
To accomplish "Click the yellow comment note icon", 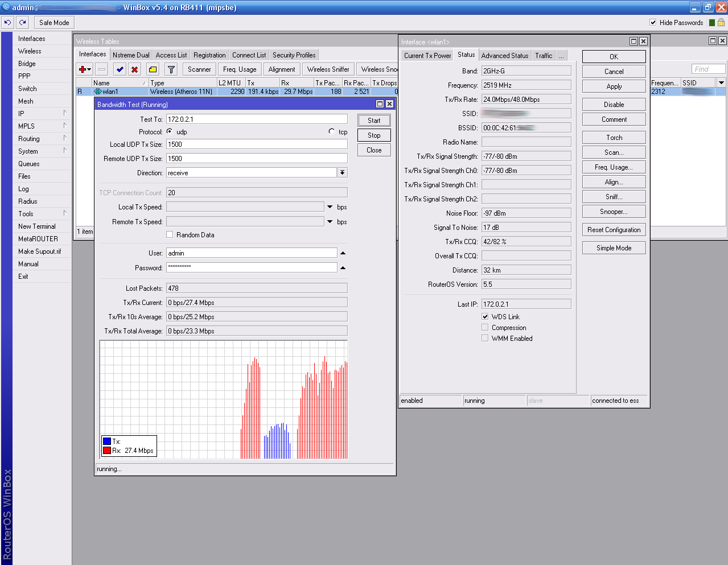I will tap(153, 69).
